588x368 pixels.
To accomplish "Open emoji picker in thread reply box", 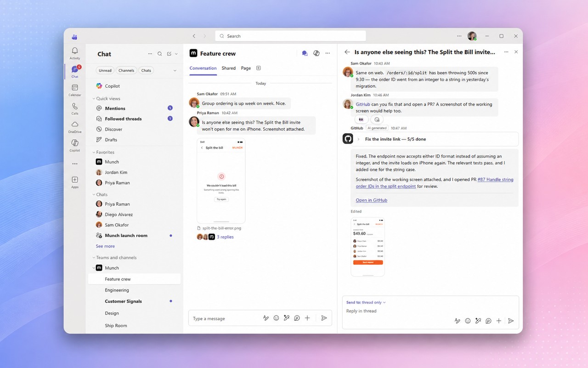I will pyautogui.click(x=468, y=321).
